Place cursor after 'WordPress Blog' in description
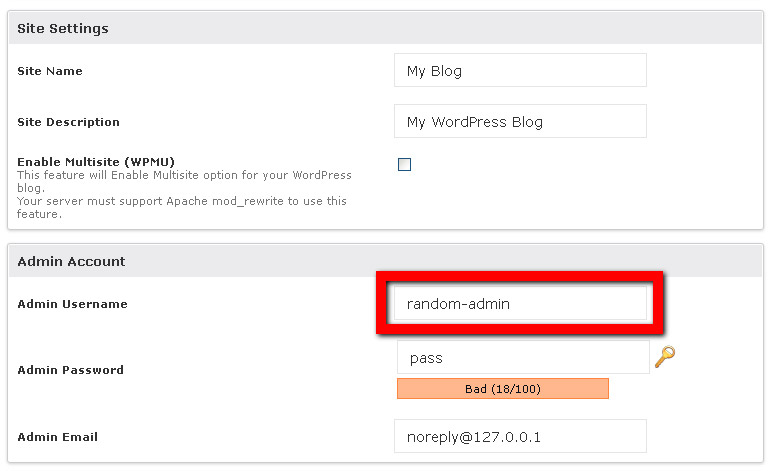This screenshot has height=471, width=772. click(x=545, y=122)
